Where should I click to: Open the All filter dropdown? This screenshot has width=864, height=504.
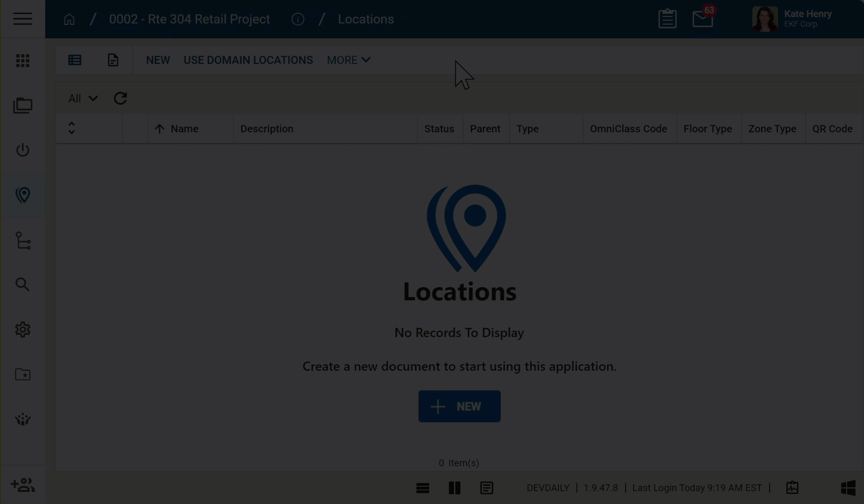click(x=83, y=99)
